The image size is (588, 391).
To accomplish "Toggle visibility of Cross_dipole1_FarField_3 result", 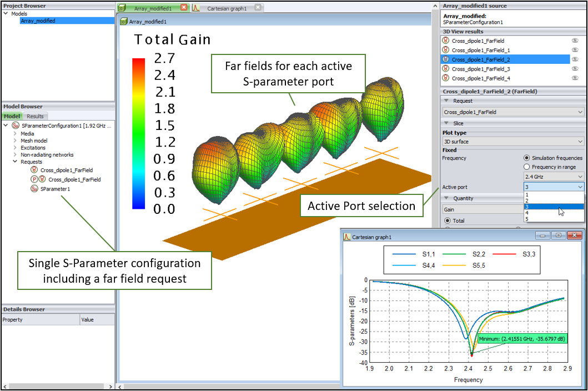I will 575,69.
